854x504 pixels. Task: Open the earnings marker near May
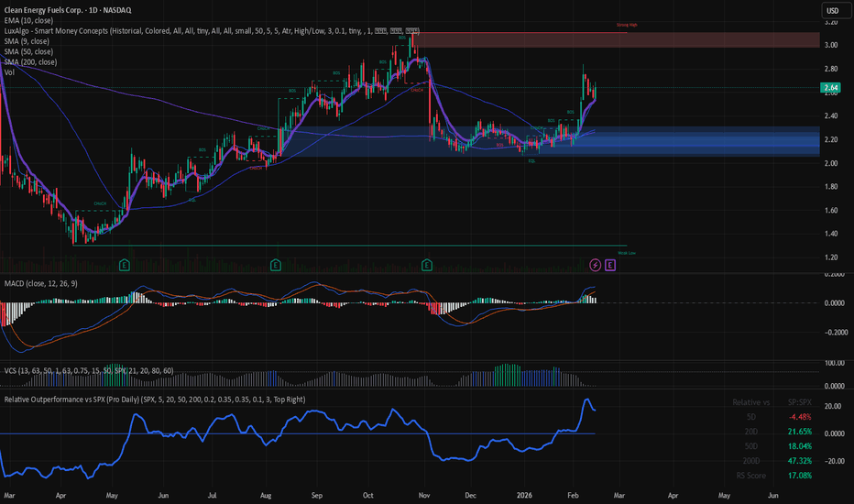(x=125, y=266)
